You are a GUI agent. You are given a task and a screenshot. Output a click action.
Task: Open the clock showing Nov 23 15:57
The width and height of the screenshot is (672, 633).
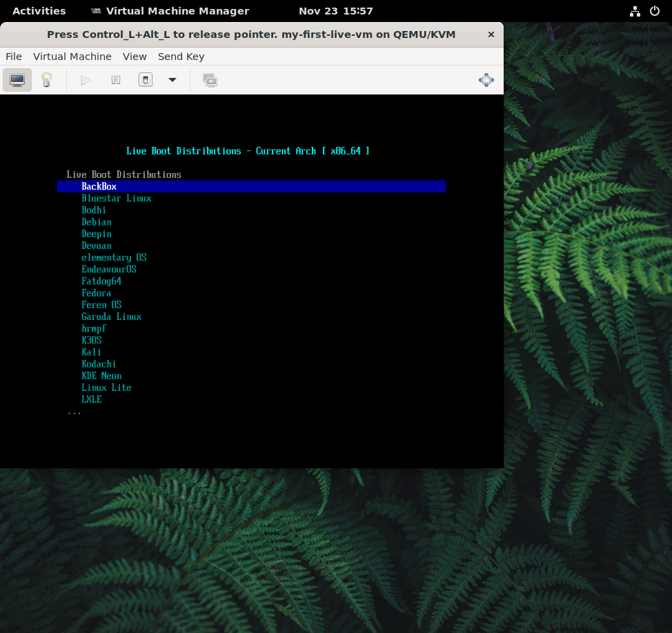pyautogui.click(x=335, y=11)
